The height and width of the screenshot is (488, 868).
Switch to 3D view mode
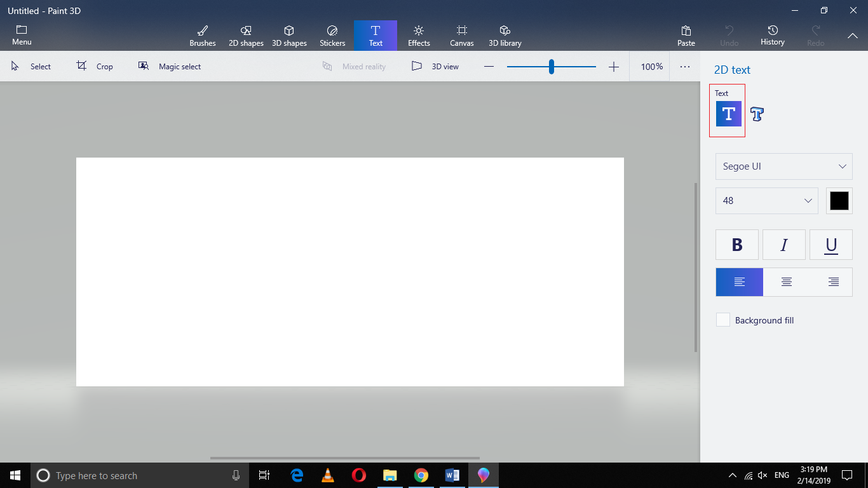(x=436, y=66)
